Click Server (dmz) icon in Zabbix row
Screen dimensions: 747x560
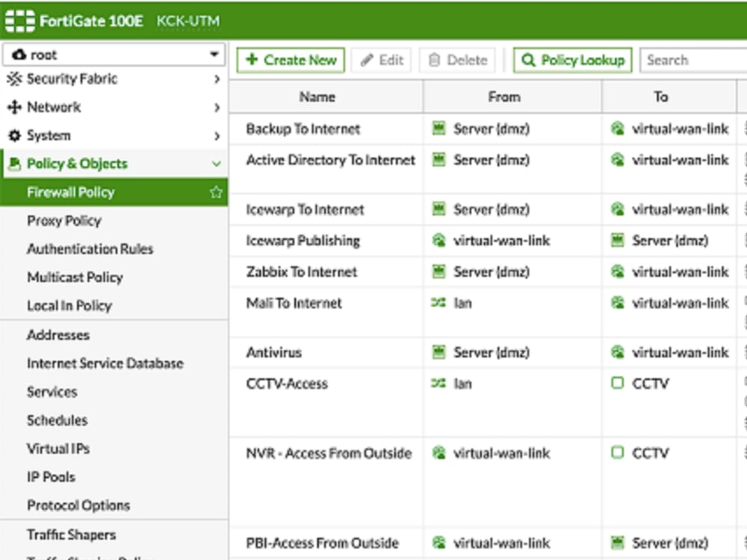pyautogui.click(x=438, y=272)
